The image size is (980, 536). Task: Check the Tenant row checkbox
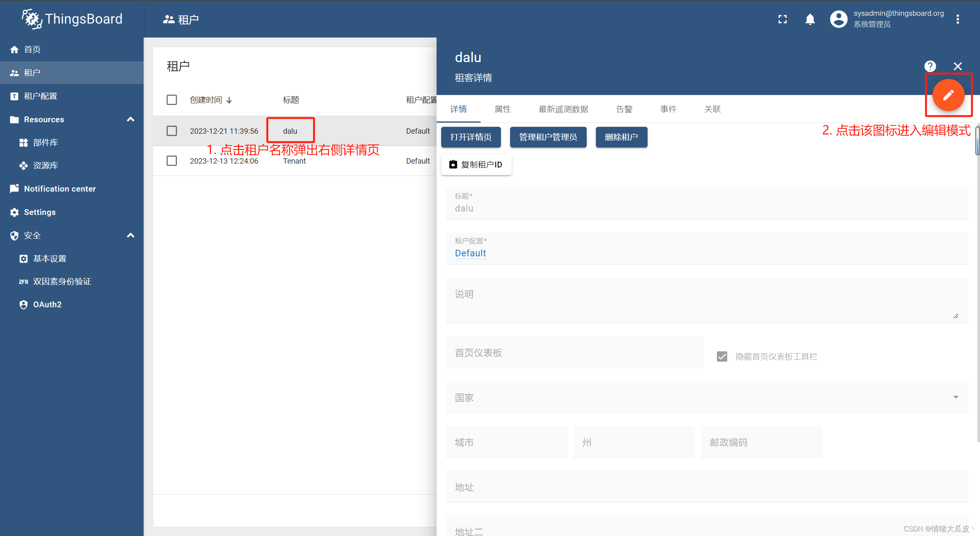click(172, 161)
